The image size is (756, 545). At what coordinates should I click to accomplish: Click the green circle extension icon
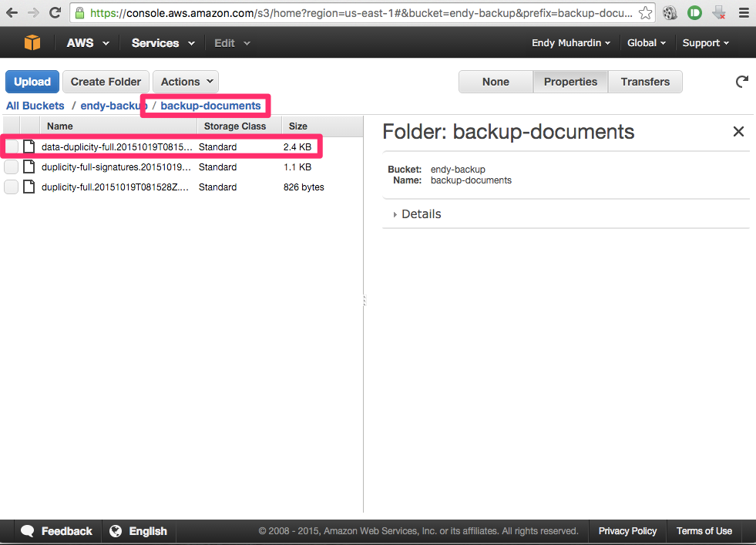tap(694, 13)
